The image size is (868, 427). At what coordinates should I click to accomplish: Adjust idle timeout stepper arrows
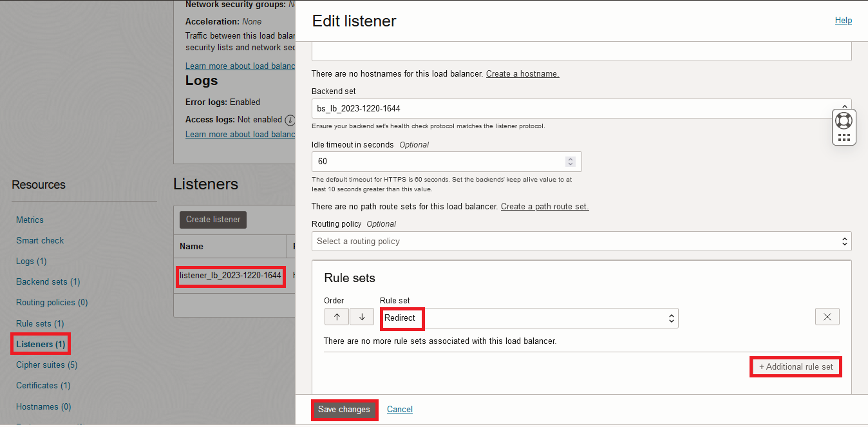click(x=570, y=162)
